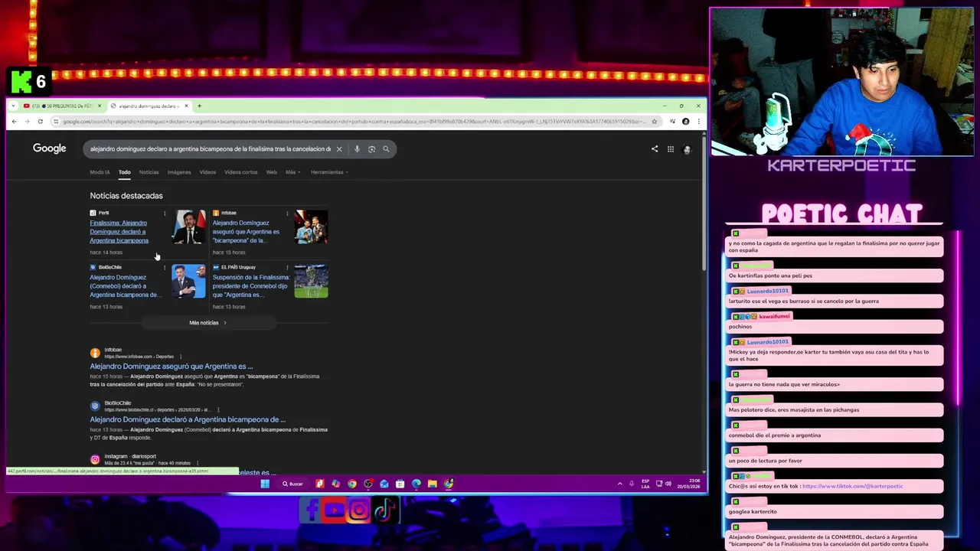Select the Todo results tab
Image resolution: width=980 pixels, height=551 pixels.
[124, 172]
